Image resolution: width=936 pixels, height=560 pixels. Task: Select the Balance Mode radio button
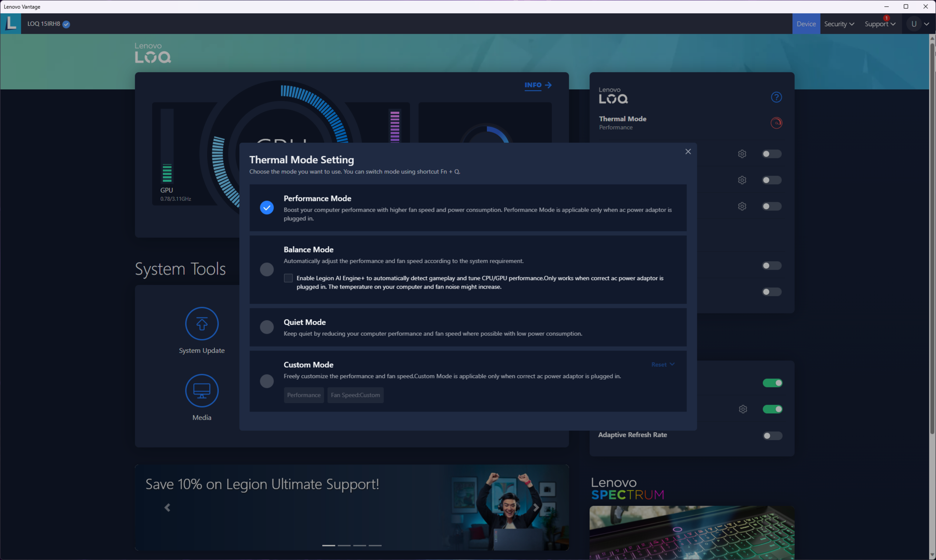(267, 269)
